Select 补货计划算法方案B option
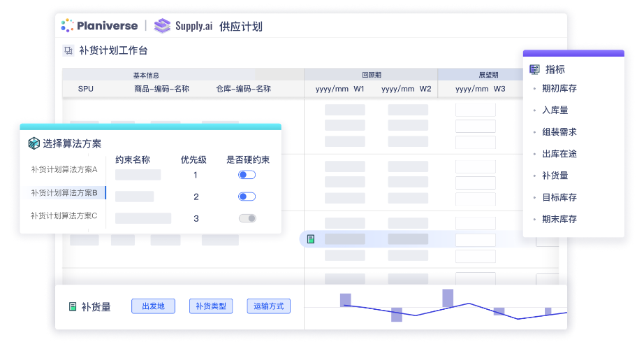This screenshot has width=644, height=349. (x=64, y=192)
